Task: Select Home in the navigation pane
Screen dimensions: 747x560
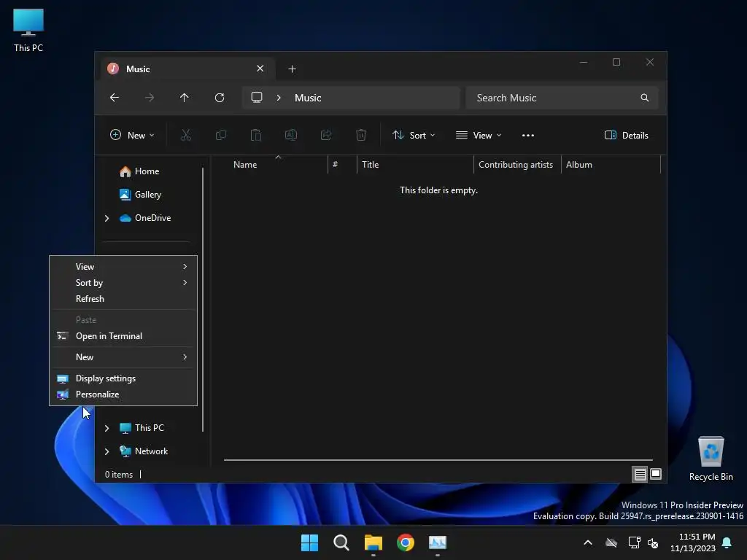Action: pos(147,171)
